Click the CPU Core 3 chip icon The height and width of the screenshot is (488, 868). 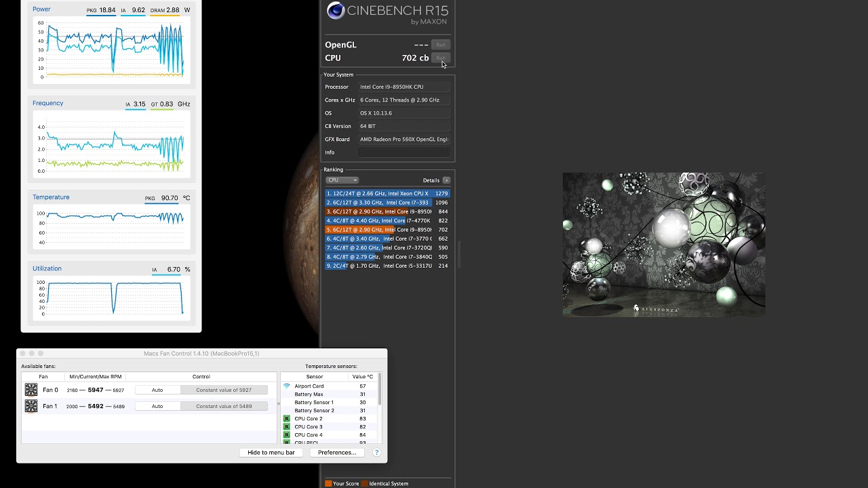(287, 427)
